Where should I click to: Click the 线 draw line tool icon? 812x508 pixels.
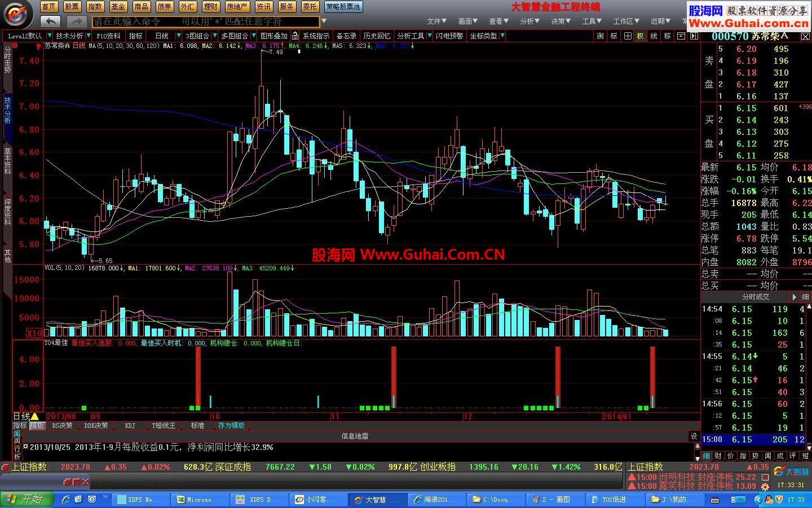tap(654, 36)
